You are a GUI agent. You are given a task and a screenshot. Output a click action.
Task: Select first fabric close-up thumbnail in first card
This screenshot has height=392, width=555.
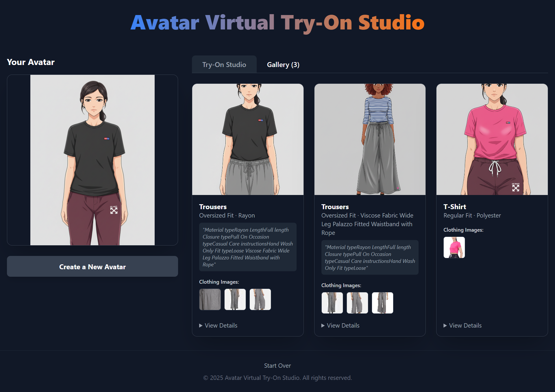click(210, 300)
